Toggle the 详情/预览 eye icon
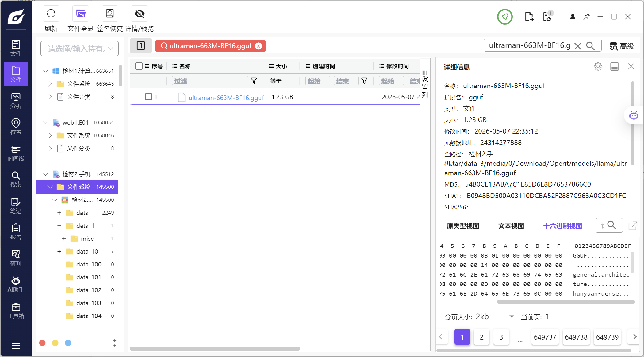The width and height of the screenshot is (644, 357). (x=140, y=14)
